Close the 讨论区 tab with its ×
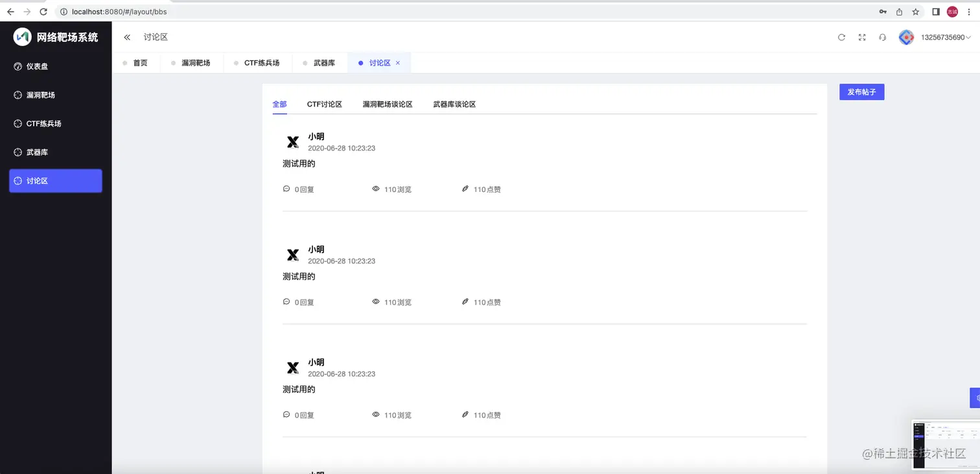Screen dimensions: 980x474 click(397, 62)
